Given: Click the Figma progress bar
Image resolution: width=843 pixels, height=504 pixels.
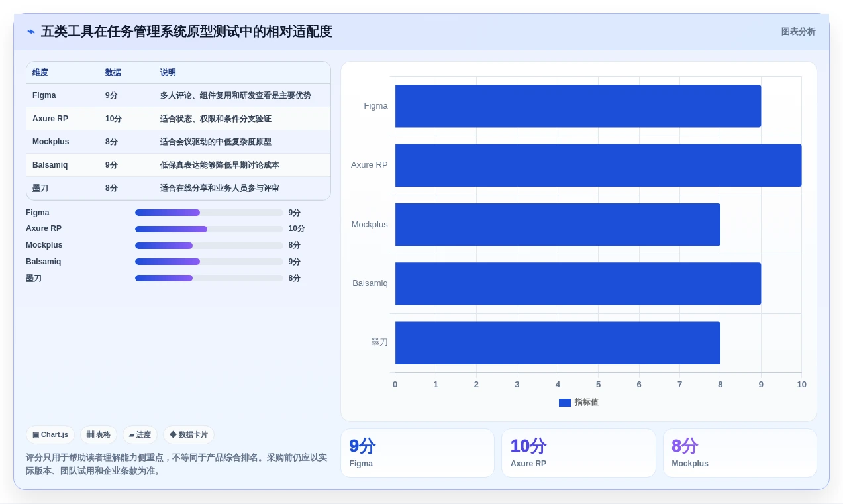Looking at the screenshot, I should coord(209,213).
